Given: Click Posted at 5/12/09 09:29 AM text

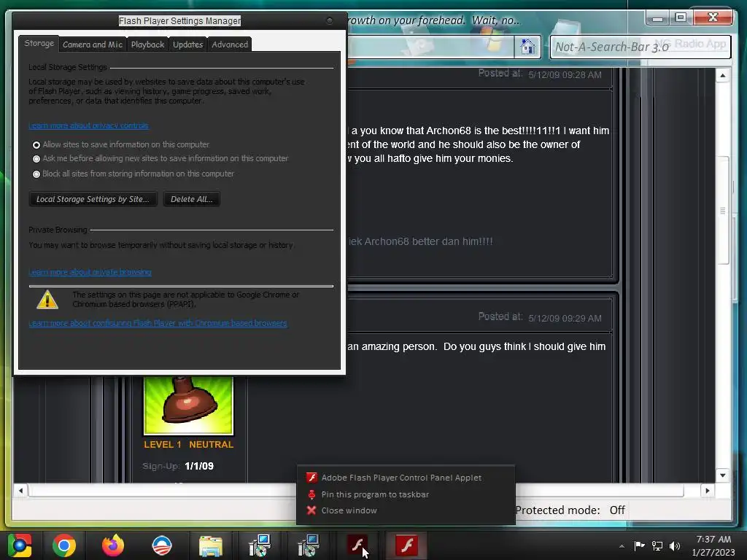Looking at the screenshot, I should coord(540,318).
